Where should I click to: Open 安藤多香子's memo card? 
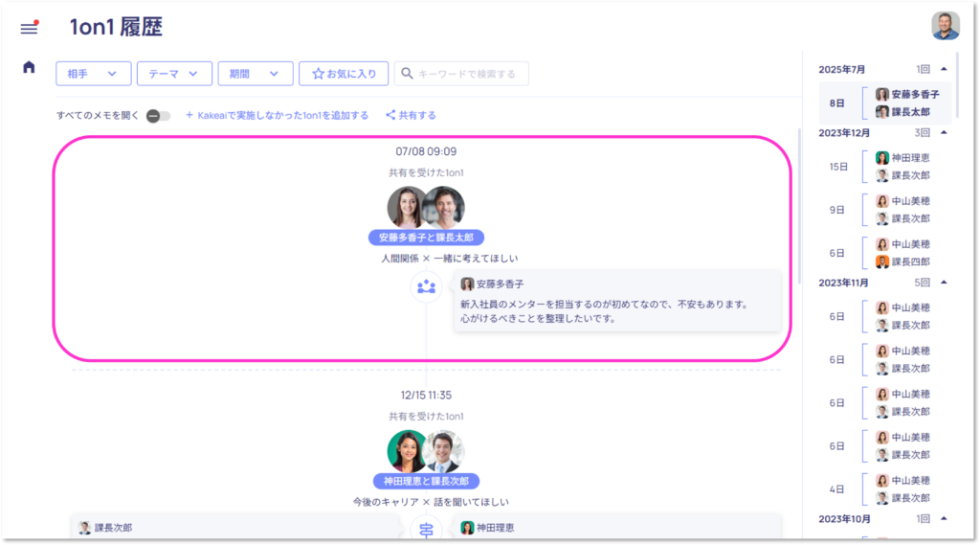(617, 301)
